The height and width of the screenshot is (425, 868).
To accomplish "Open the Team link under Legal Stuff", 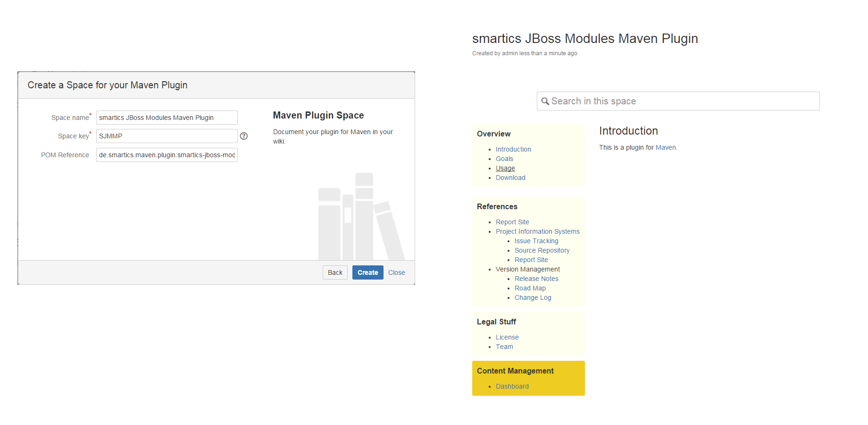I will coord(504,347).
